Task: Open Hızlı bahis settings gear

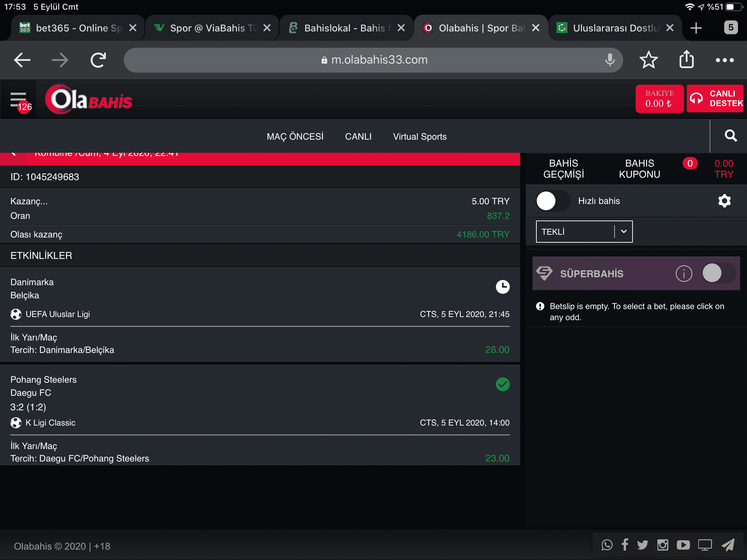Action: 725,201
